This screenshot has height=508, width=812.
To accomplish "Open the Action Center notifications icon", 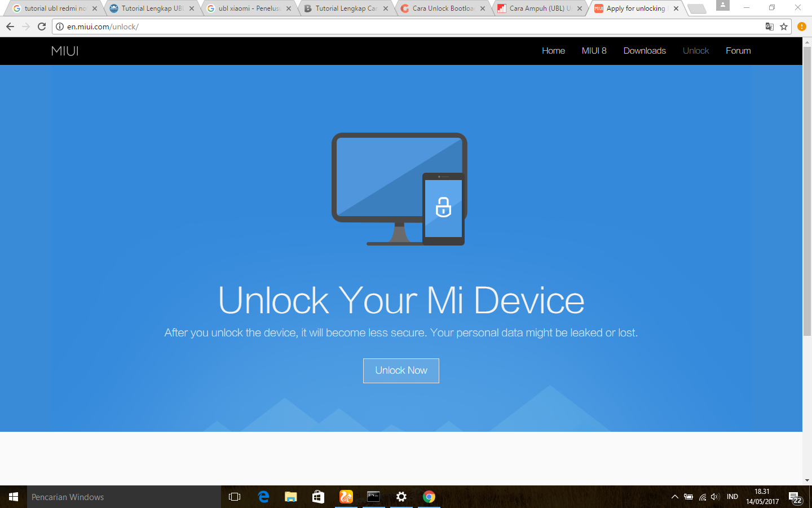I will (x=795, y=497).
